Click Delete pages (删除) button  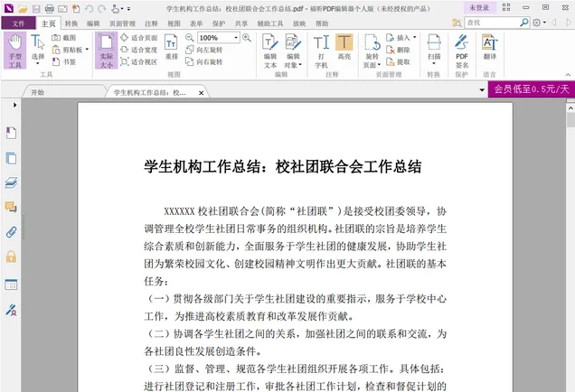tap(398, 50)
